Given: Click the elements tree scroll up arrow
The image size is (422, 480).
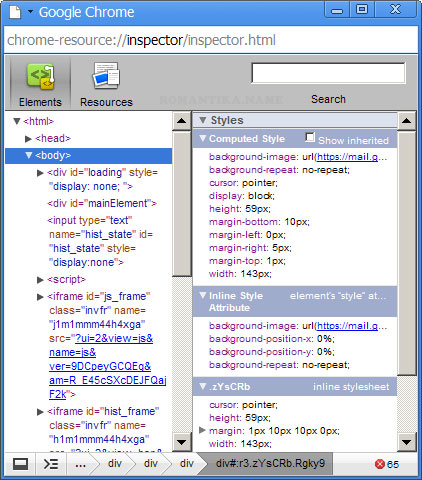Looking at the screenshot, I should coord(182,121).
